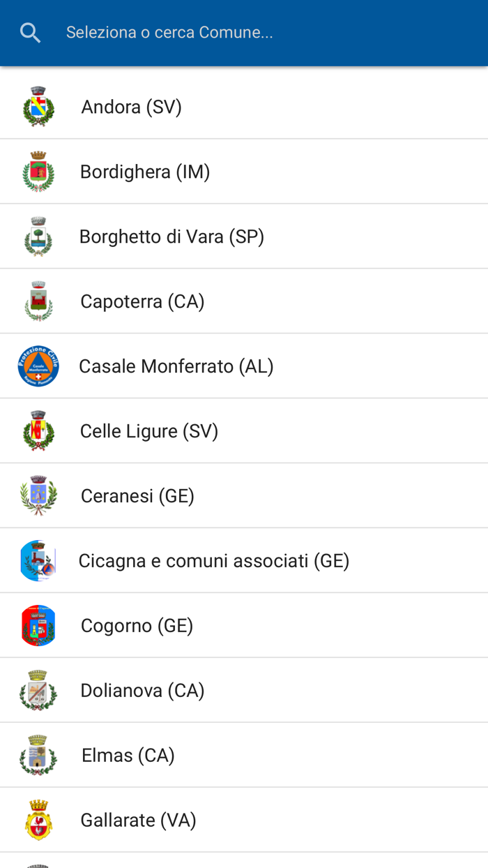Click the Cicagna e comuni associati emblem
Image resolution: width=488 pixels, height=868 pixels.
[38, 560]
